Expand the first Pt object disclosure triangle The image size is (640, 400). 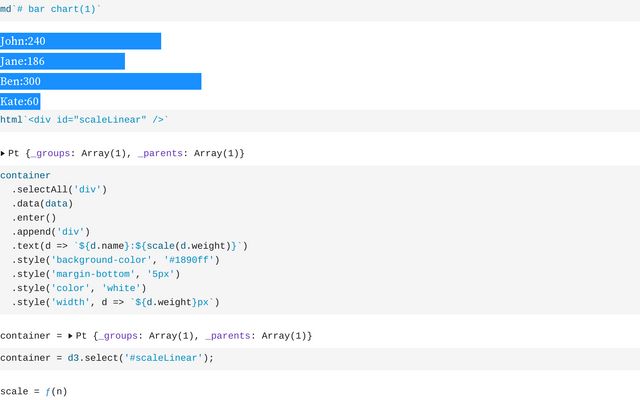(x=3, y=153)
